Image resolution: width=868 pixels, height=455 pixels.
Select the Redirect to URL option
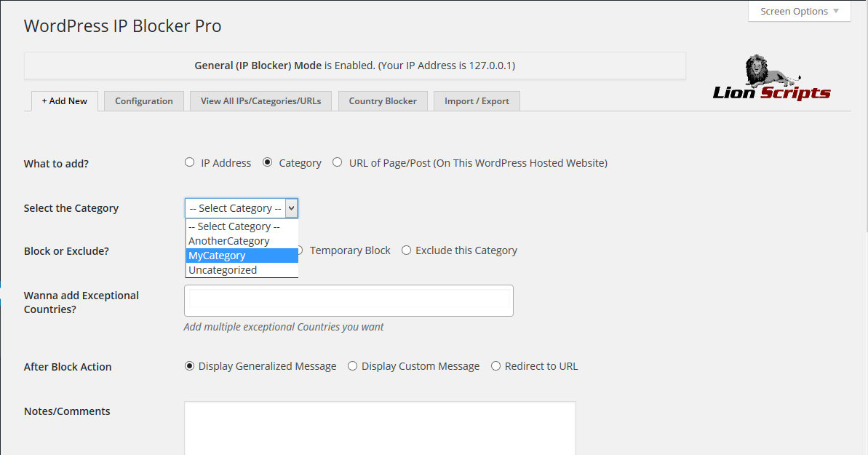pos(495,366)
